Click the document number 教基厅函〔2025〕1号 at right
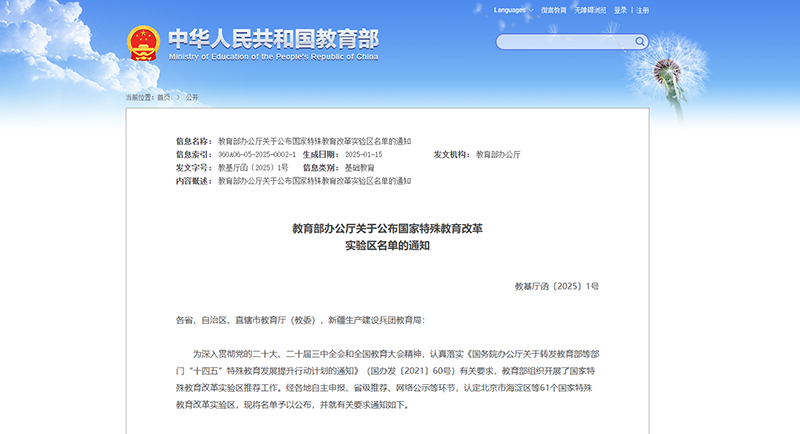800x434 pixels. (x=557, y=287)
